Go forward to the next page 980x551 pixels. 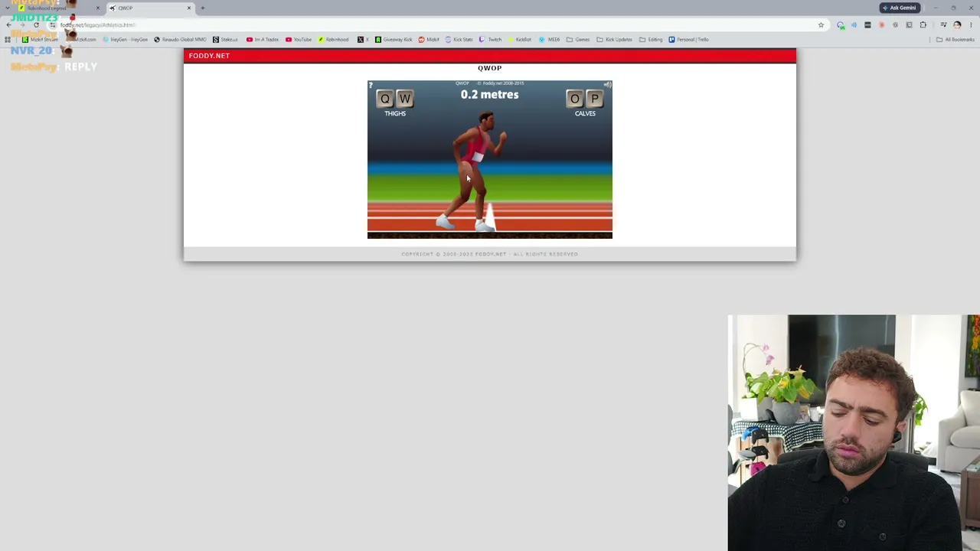pyautogui.click(x=22, y=25)
